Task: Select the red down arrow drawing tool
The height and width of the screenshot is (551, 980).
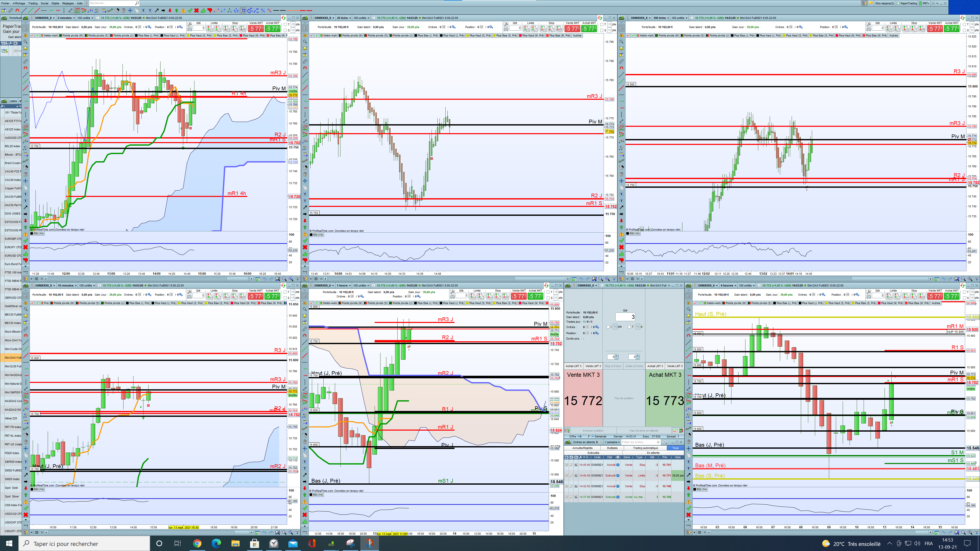Action: click(170, 11)
